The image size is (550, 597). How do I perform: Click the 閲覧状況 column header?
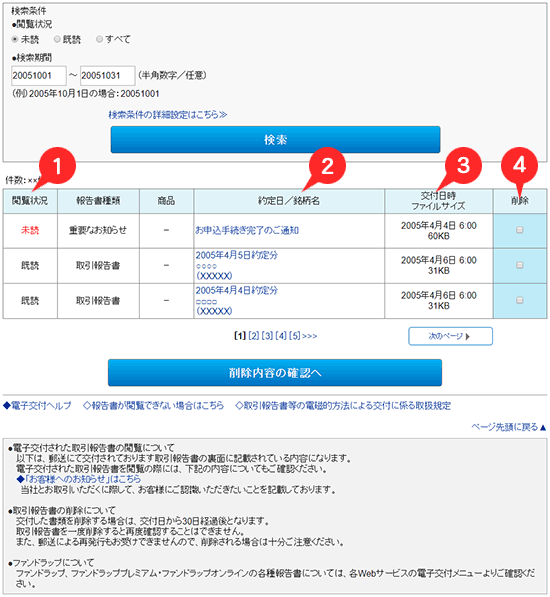click(30, 201)
